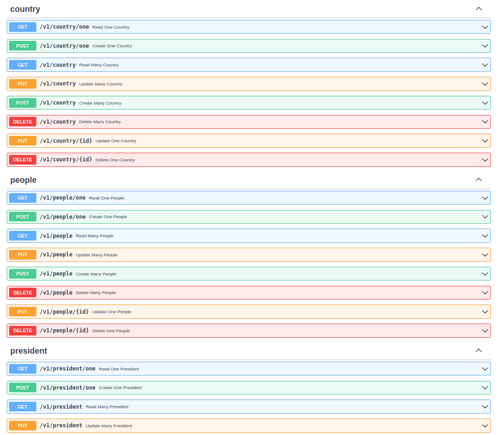Expand the Update One People endpoint arrow
This screenshot has width=504, height=435.
(485, 312)
